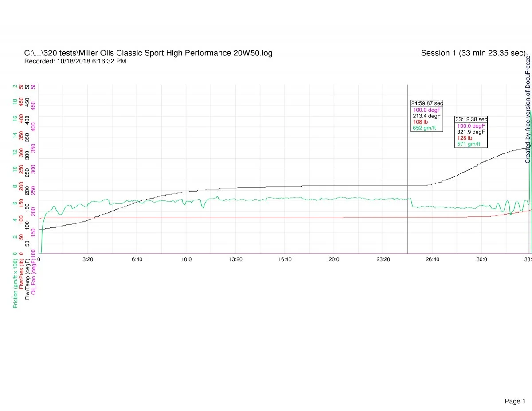The image size is (532, 411).
Task: Select the 571 gm/ft friction readout
Action: [x=469, y=144]
